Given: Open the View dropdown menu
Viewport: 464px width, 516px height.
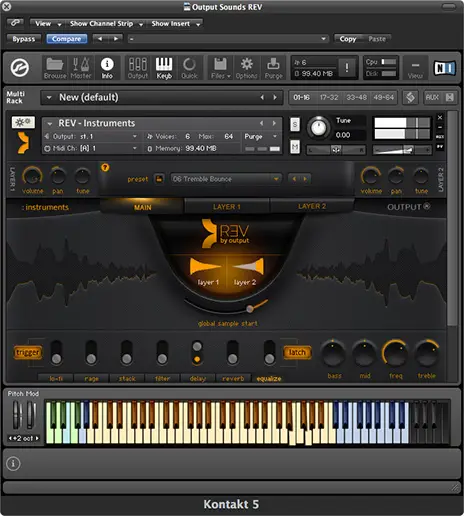Looking at the screenshot, I should point(47,24).
